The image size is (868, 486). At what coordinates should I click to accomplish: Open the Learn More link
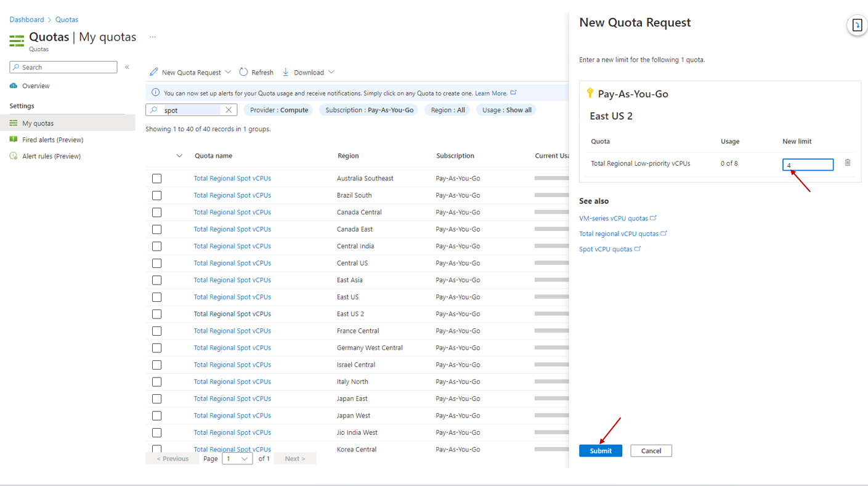[491, 94]
